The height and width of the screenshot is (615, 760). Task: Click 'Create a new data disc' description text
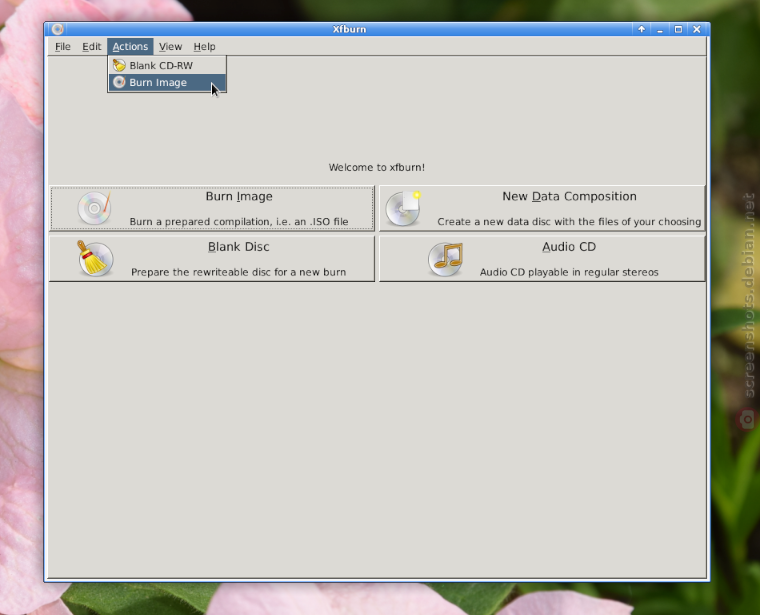(569, 221)
